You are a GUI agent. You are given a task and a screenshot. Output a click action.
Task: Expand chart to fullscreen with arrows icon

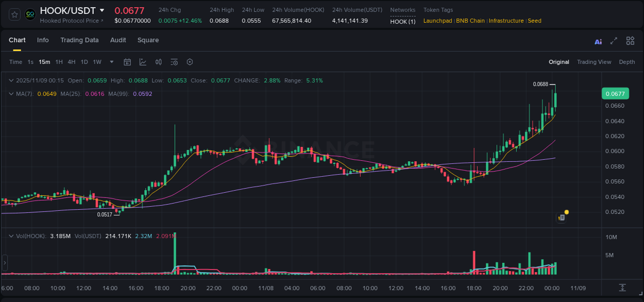[613, 41]
